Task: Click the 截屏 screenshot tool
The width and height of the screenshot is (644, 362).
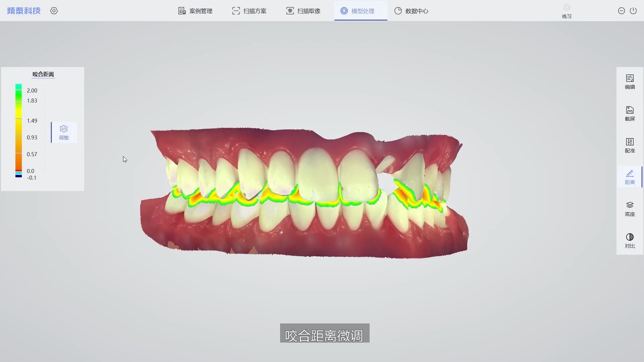Action: tap(630, 114)
